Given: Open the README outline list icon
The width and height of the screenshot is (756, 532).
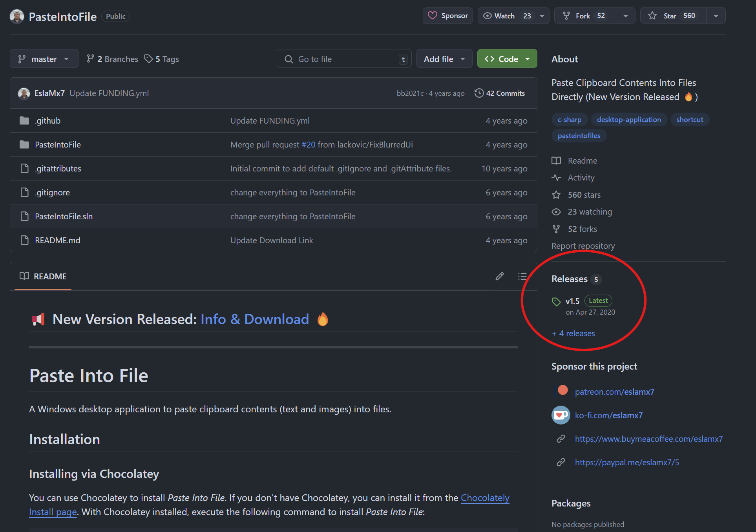Looking at the screenshot, I should (522, 276).
